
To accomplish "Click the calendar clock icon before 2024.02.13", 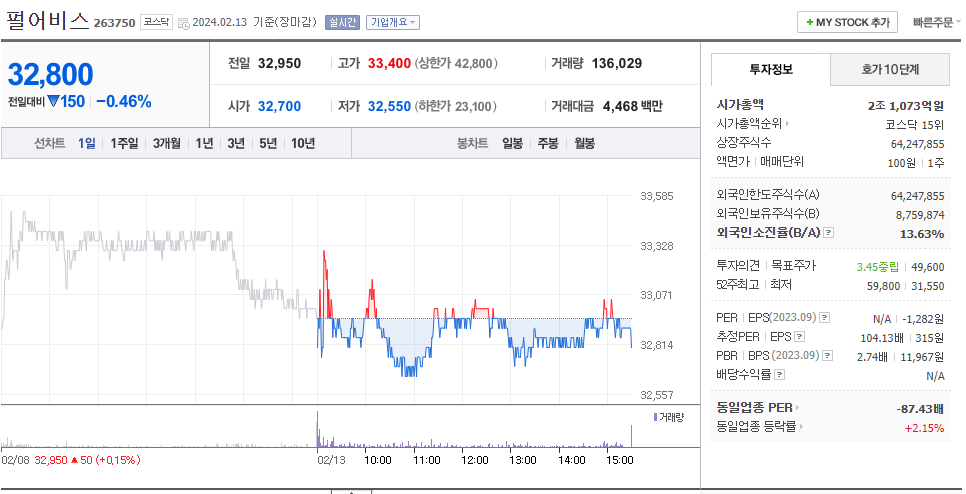I will 184,23.
